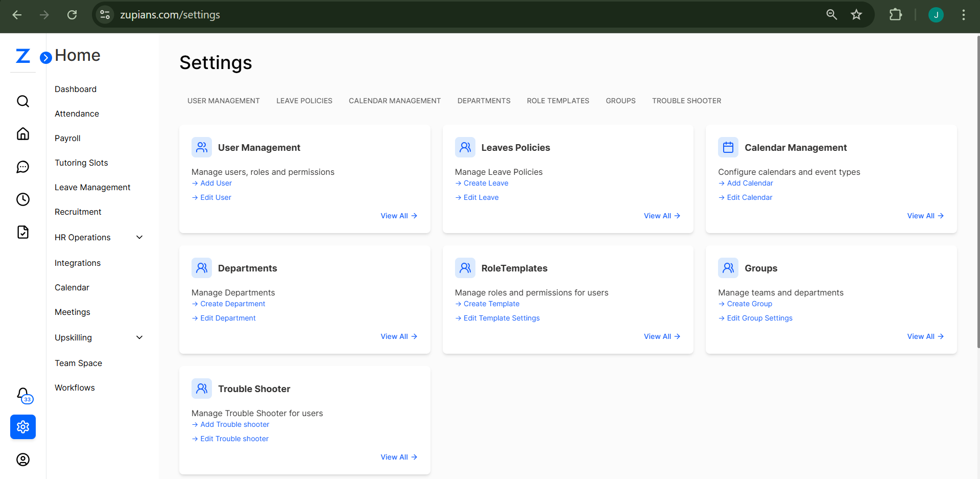This screenshot has width=980, height=479.
Task: Expand the Upskilling submenu chevron
Action: point(139,337)
